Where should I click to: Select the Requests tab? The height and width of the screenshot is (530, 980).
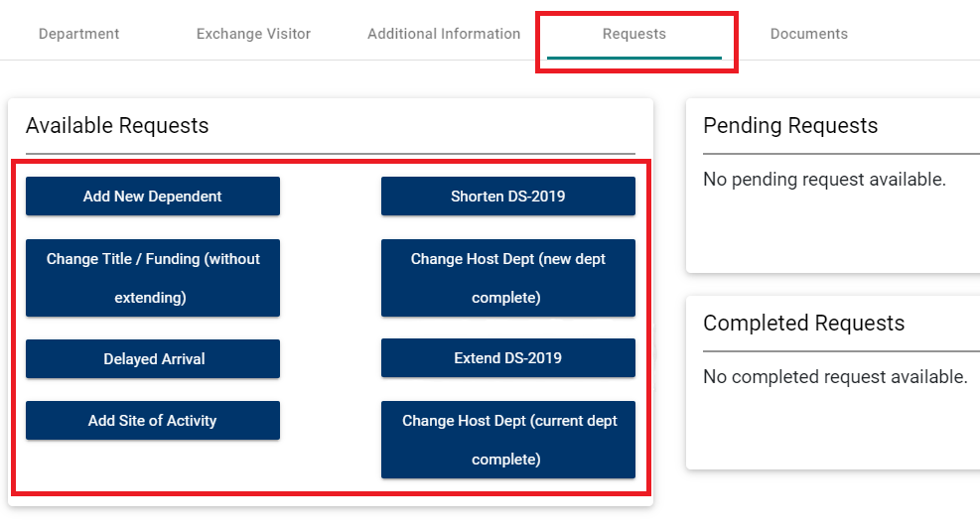tap(634, 34)
